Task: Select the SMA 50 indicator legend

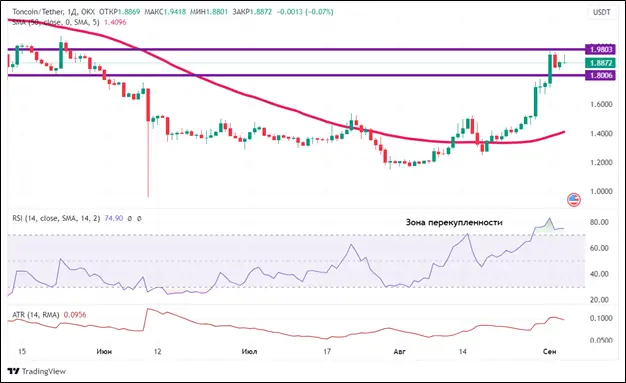Action: pyautogui.click(x=56, y=22)
